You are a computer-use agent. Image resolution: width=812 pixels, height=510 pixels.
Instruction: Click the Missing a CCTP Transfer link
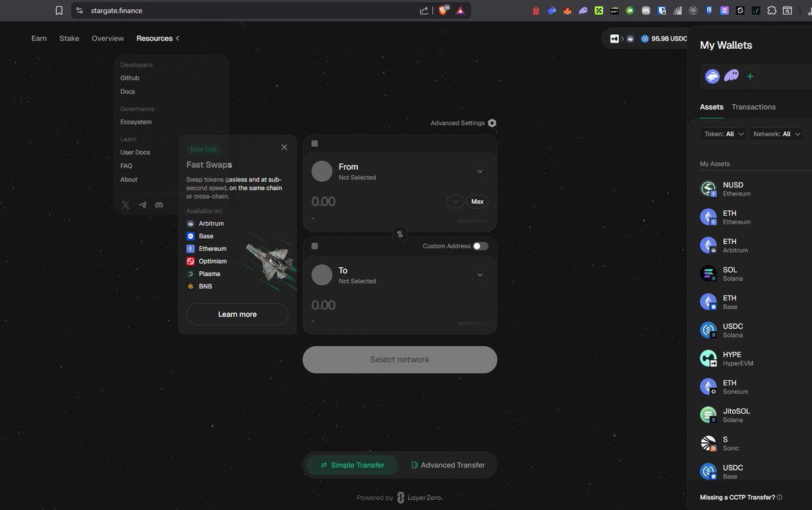(x=738, y=496)
